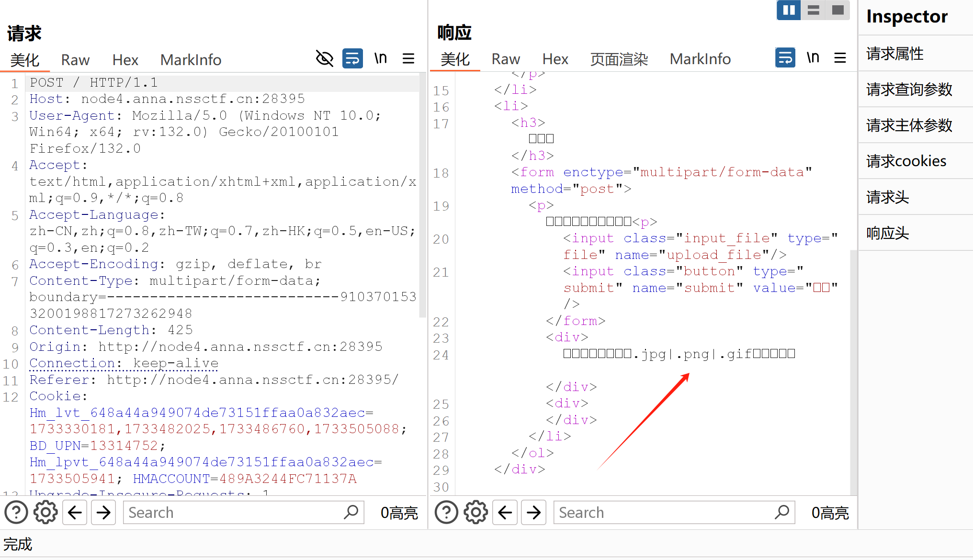
Task: Go to next match in request search
Action: click(x=103, y=513)
